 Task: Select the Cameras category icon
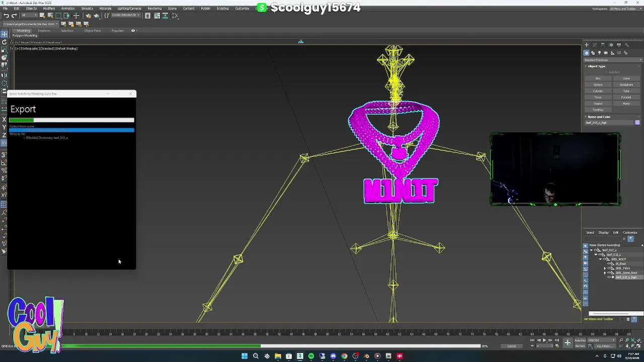606,53
